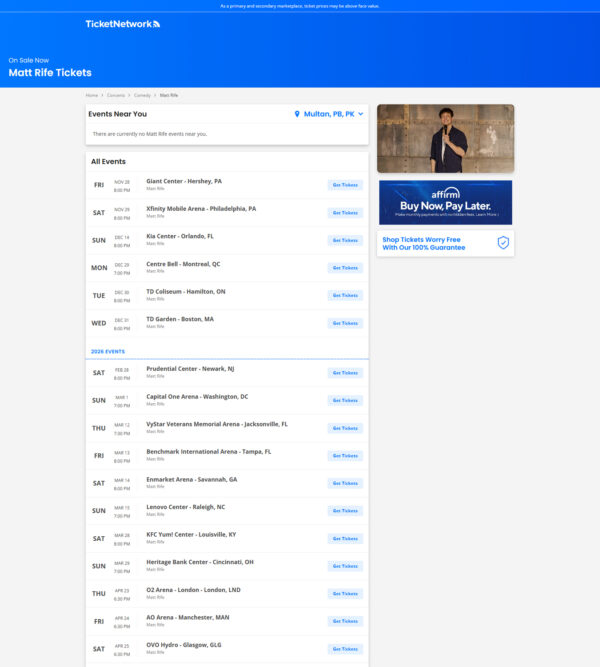Get tickets for Centre Bell Montreal
The width and height of the screenshot is (600, 667).
(345, 268)
